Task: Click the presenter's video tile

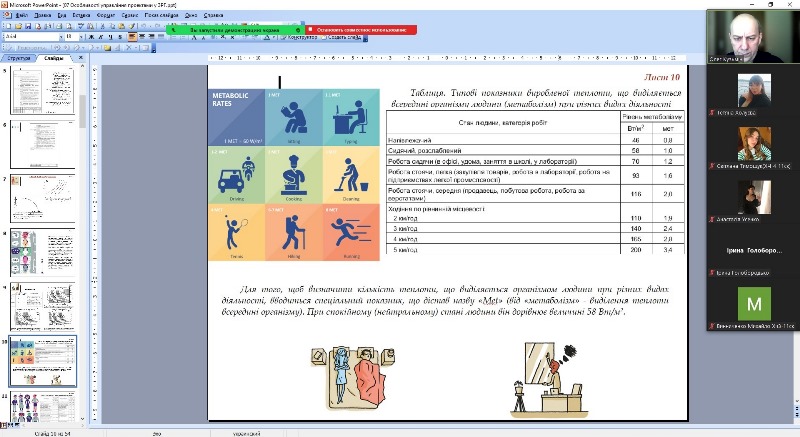Action: [x=753, y=37]
